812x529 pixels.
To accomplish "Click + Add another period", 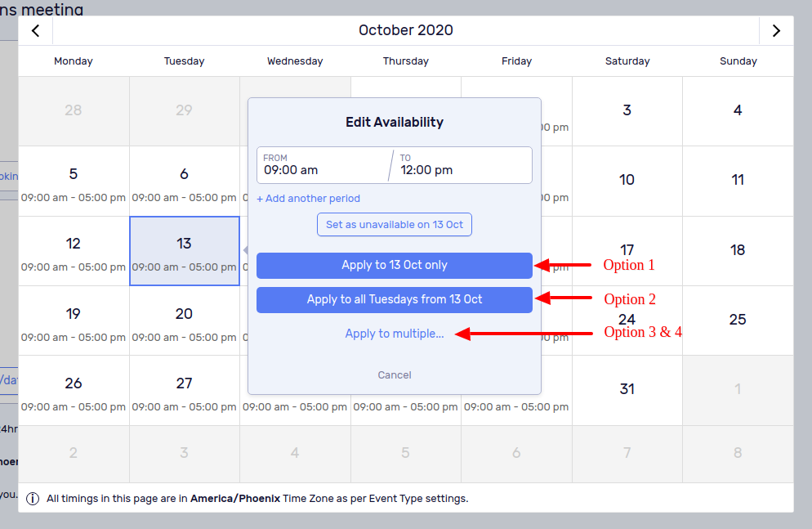I will 308,199.
